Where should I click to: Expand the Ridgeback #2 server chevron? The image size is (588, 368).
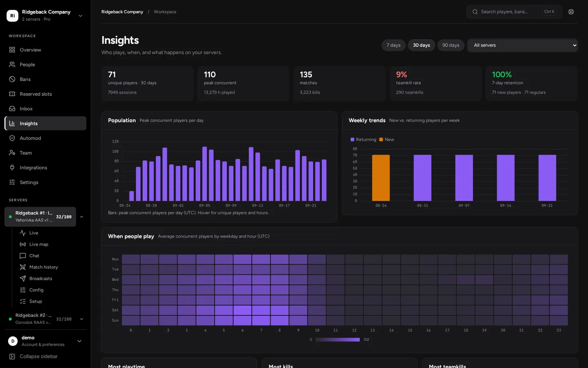click(x=82, y=319)
